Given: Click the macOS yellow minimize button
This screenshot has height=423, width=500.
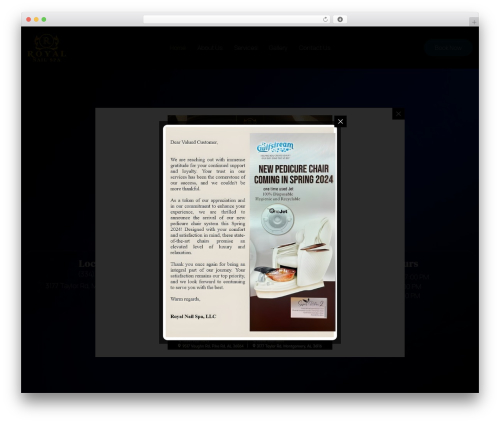Looking at the screenshot, I should [36, 19].
